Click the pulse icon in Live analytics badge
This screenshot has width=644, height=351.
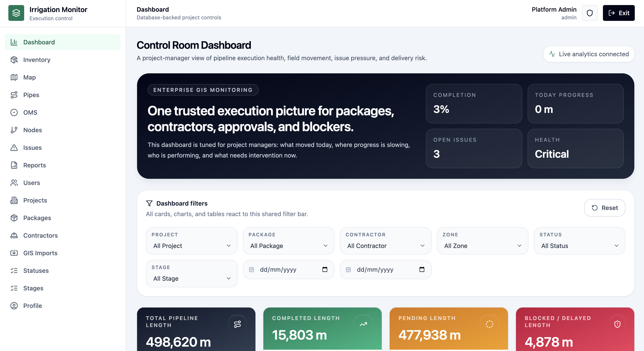(x=552, y=54)
